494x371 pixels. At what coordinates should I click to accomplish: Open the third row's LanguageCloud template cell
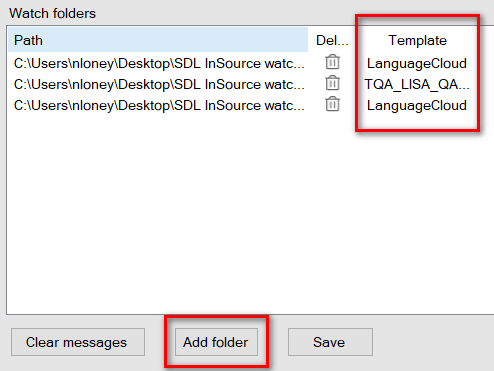(x=417, y=105)
